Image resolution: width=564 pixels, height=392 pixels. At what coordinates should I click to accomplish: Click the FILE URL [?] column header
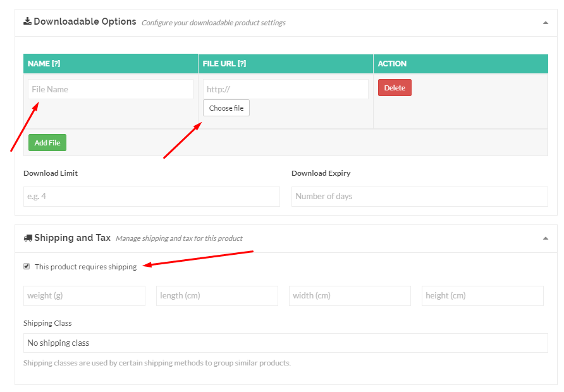tap(286, 64)
